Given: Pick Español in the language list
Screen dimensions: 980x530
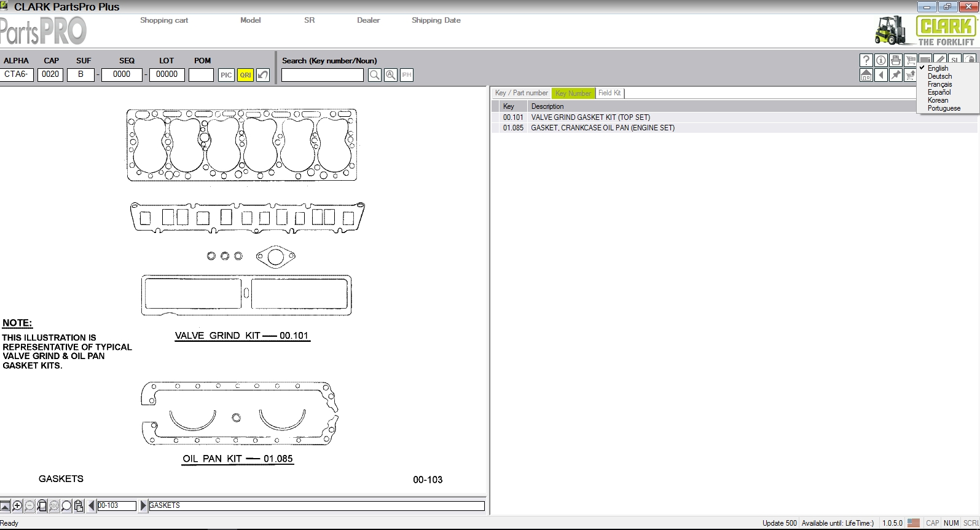Looking at the screenshot, I should point(939,92).
